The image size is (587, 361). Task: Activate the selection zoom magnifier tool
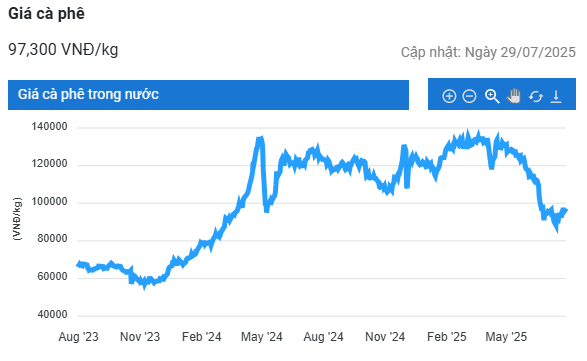pos(492,96)
